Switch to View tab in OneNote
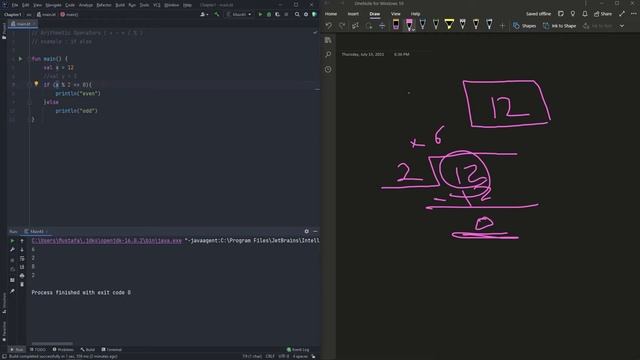 pos(396,14)
